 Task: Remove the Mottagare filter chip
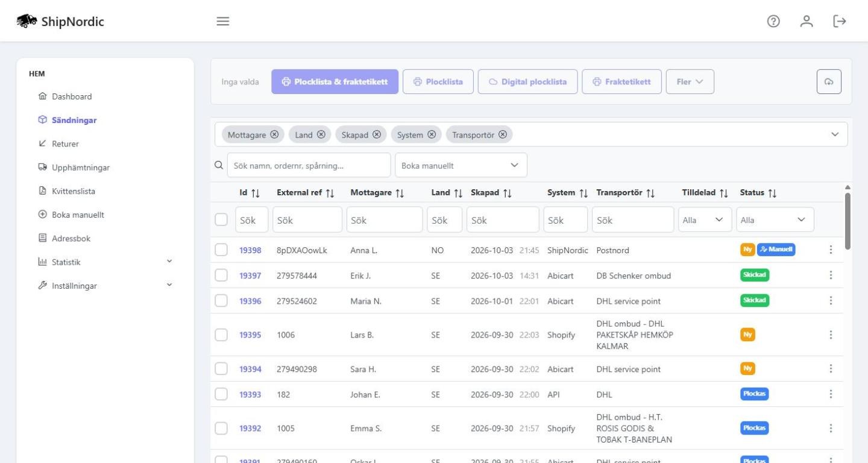pyautogui.click(x=274, y=134)
